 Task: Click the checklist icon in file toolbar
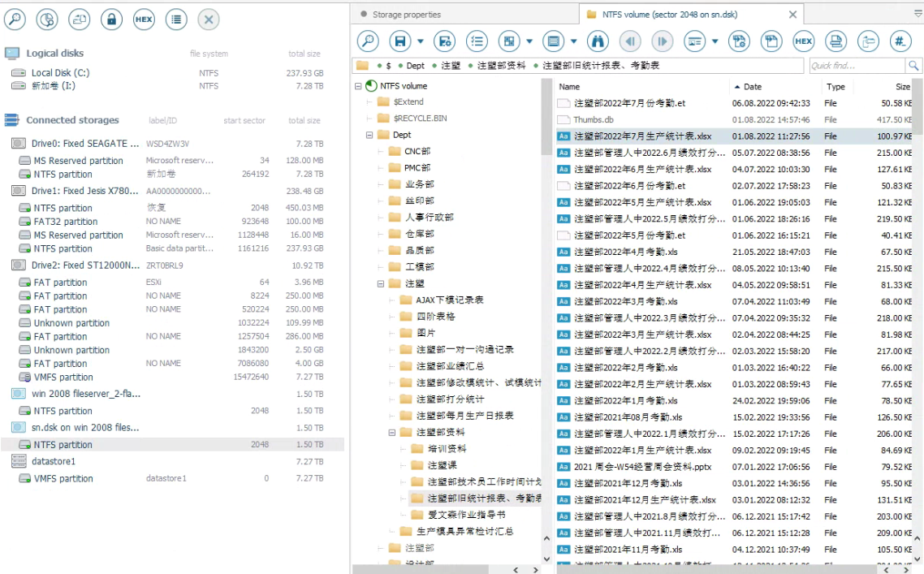tap(477, 41)
